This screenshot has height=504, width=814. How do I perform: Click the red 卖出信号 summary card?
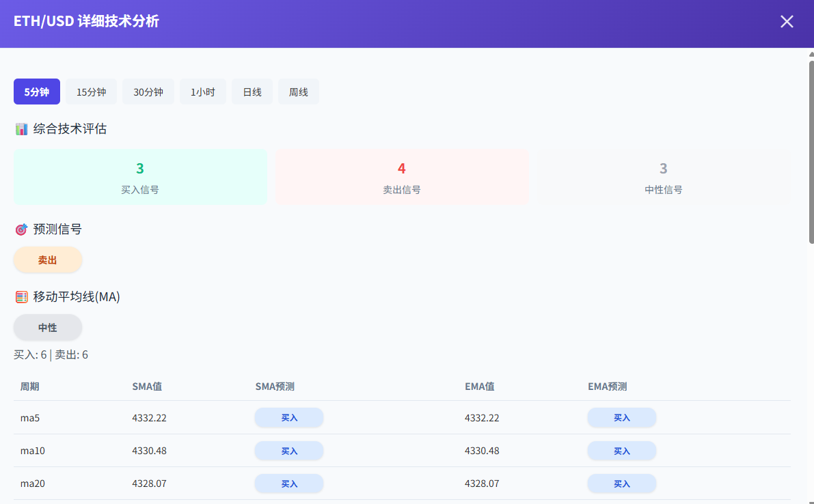tap(402, 177)
